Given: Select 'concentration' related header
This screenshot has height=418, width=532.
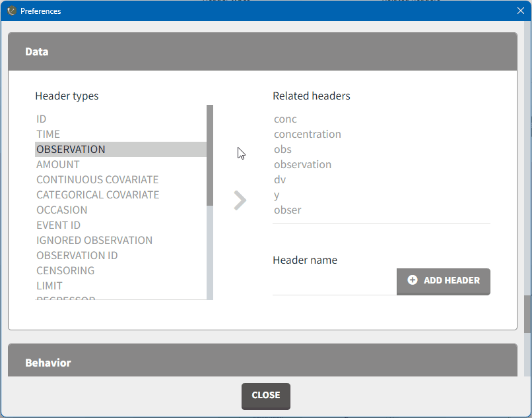Looking at the screenshot, I should 308,134.
